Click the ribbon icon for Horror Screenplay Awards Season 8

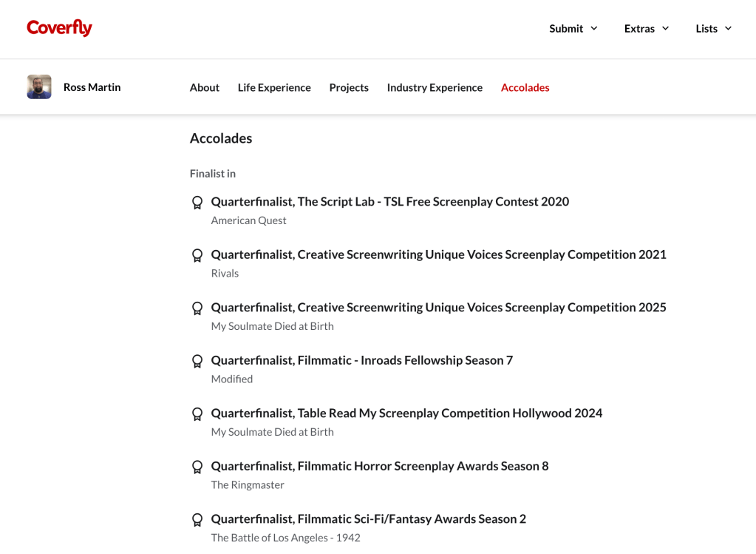click(197, 467)
